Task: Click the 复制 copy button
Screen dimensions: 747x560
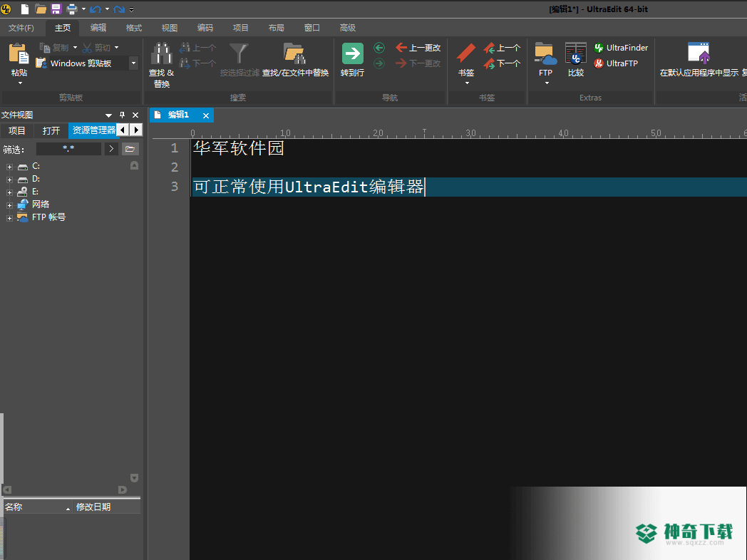Action: tap(54, 48)
